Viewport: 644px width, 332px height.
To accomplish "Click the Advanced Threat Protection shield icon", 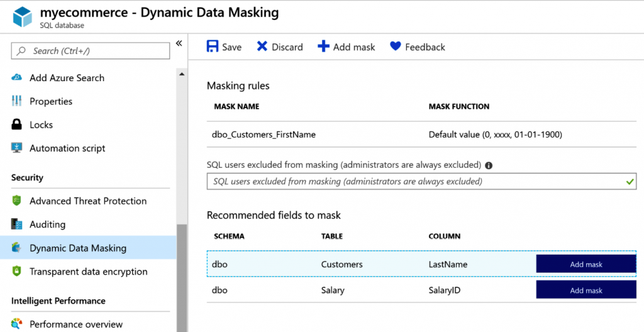I will click(17, 201).
